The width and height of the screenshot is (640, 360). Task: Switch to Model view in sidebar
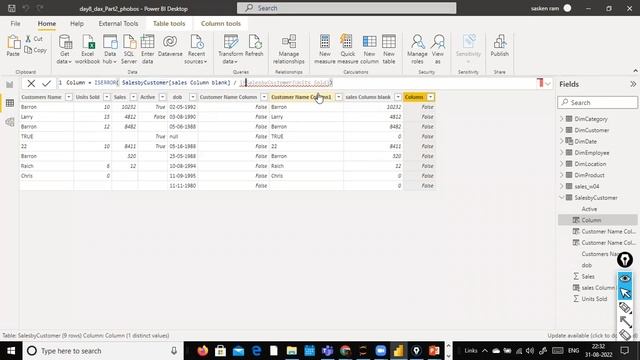tap(10, 122)
